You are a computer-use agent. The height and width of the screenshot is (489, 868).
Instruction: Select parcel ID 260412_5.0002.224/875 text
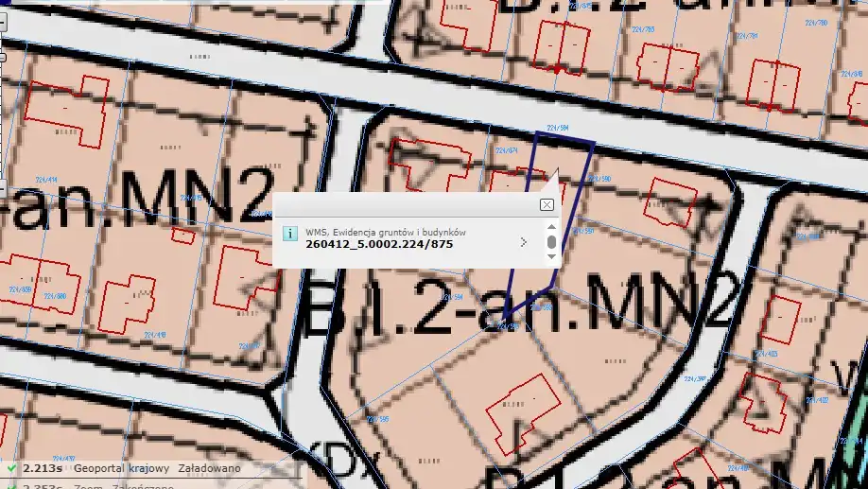click(379, 244)
